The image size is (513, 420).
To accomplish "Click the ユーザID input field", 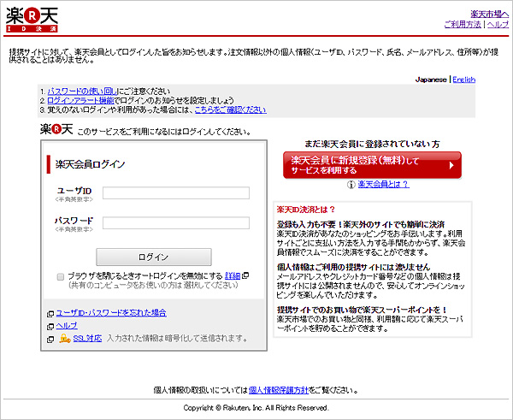I will (176, 192).
